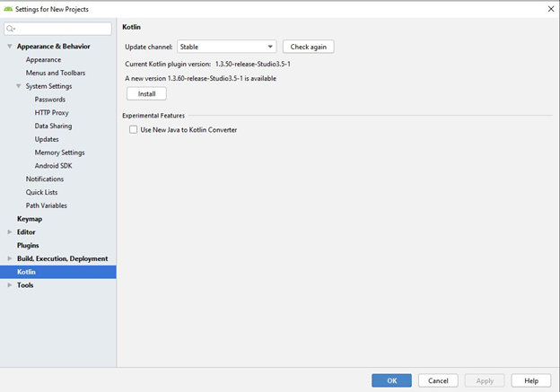The image size is (560, 392).
Task: Select Quick Lists settings
Action: (x=41, y=192)
